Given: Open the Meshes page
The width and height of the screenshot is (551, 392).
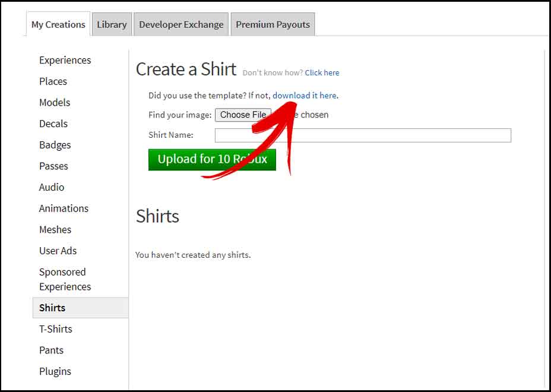Looking at the screenshot, I should [x=55, y=230].
